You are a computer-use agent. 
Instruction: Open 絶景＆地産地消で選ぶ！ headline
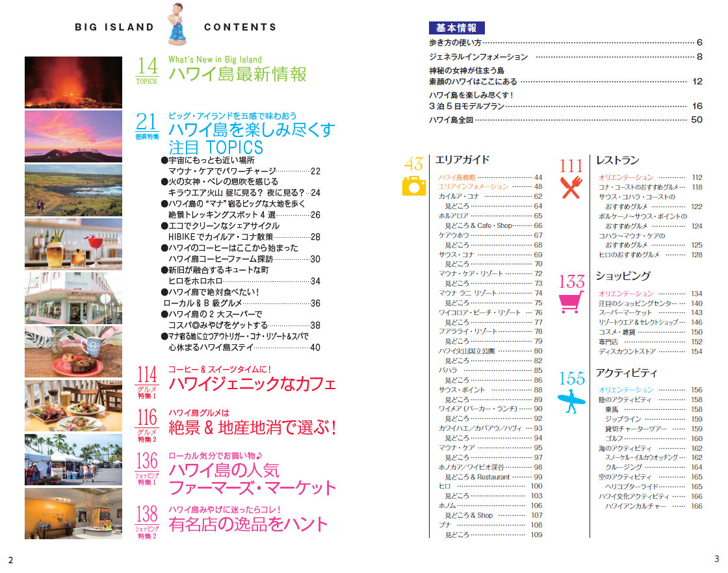click(x=252, y=427)
